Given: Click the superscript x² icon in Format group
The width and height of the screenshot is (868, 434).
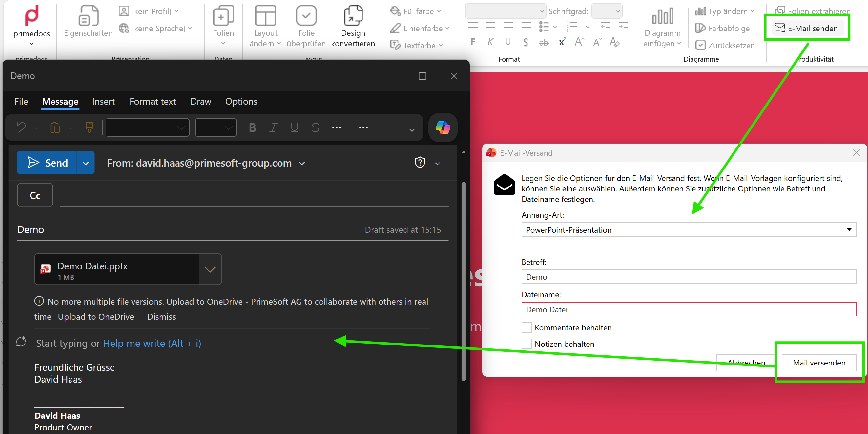Looking at the screenshot, I should click(x=562, y=42).
